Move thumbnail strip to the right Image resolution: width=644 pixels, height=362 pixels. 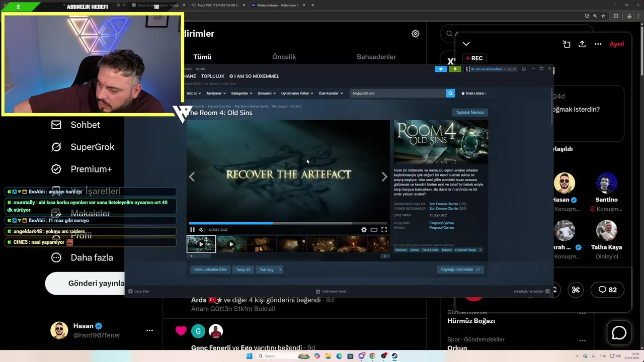[385, 256]
